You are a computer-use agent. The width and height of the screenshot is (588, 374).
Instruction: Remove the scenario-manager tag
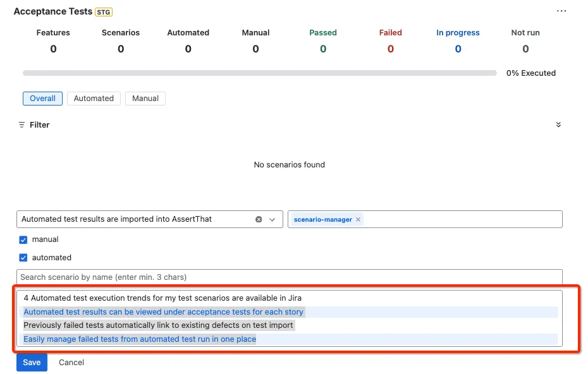pos(358,219)
